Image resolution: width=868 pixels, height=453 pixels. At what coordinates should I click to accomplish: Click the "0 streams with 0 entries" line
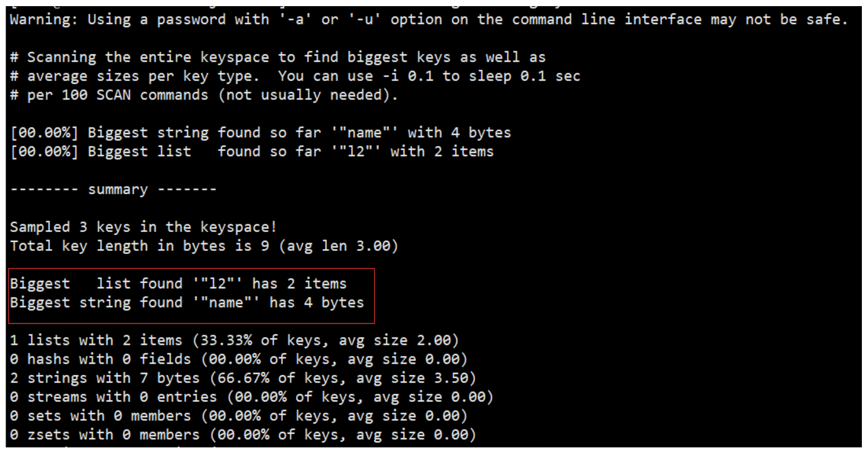[x=251, y=397]
